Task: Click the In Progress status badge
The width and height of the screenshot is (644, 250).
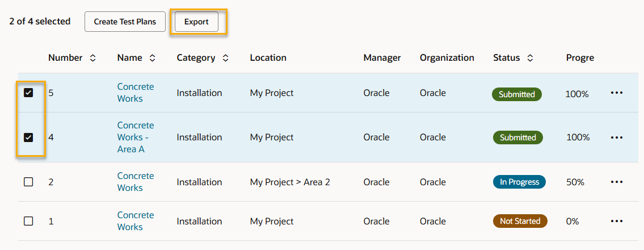Action: click(519, 182)
